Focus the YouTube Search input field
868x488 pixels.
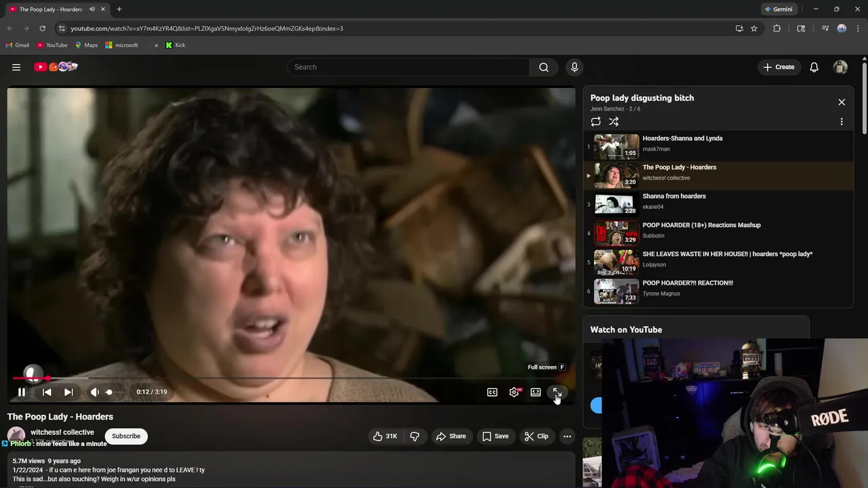click(x=408, y=67)
